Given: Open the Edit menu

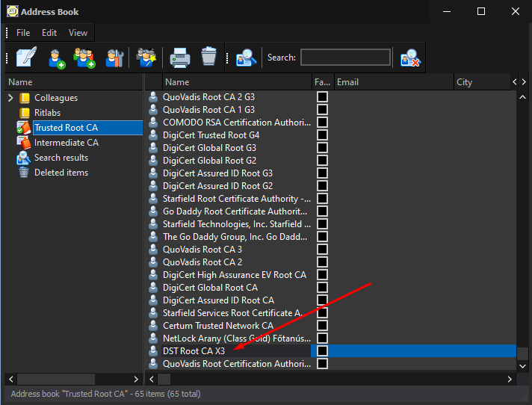Looking at the screenshot, I should click(49, 33).
